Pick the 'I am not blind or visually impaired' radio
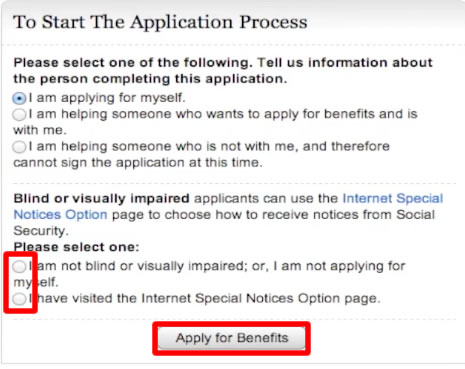Image resolution: width=465 pixels, height=369 pixels. coord(19,266)
